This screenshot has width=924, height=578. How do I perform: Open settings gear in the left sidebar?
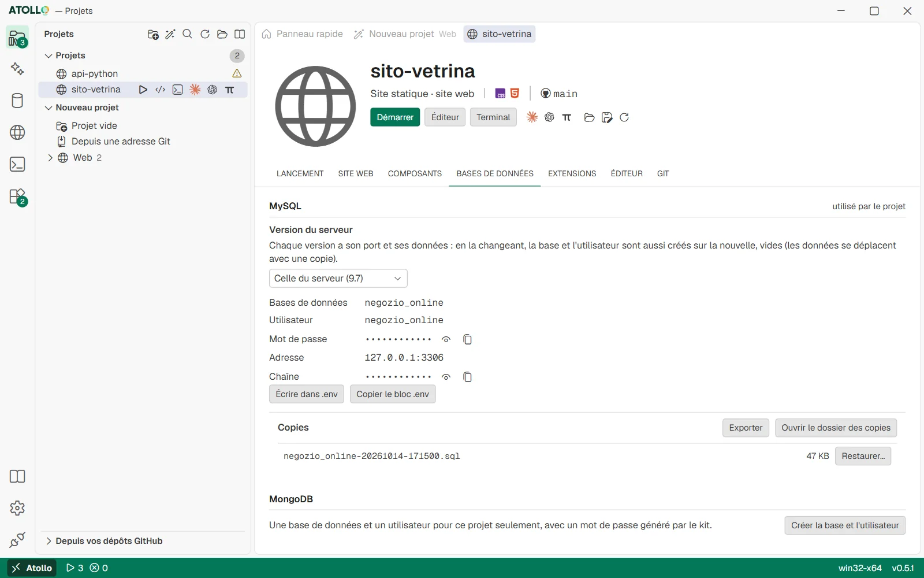17,508
